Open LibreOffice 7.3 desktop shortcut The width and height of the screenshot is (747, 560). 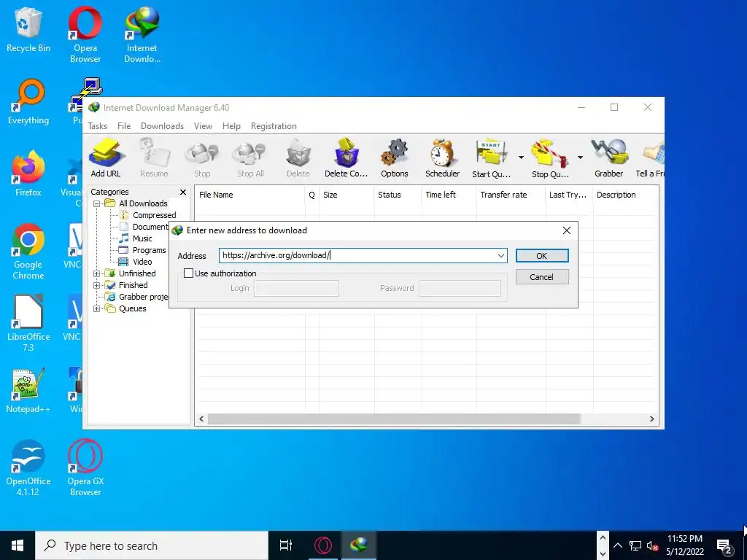tap(28, 324)
